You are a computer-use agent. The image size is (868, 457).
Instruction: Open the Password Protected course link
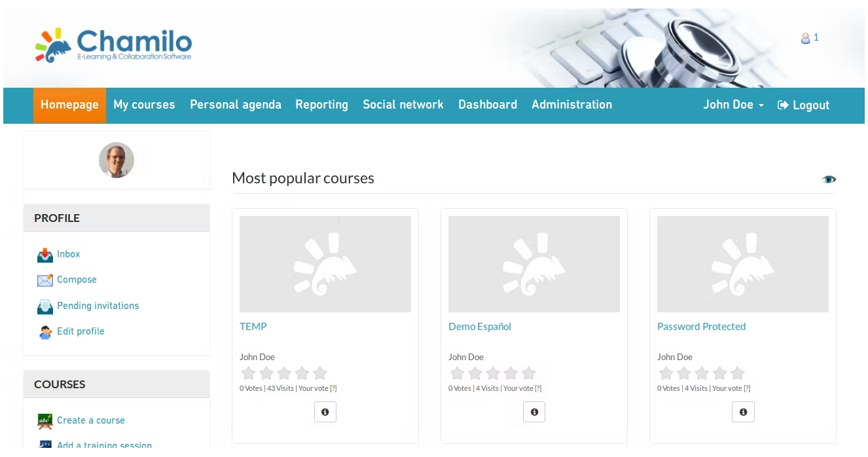coord(701,327)
